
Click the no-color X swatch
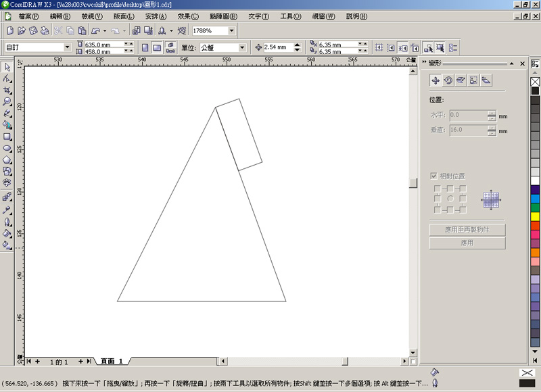tap(535, 82)
